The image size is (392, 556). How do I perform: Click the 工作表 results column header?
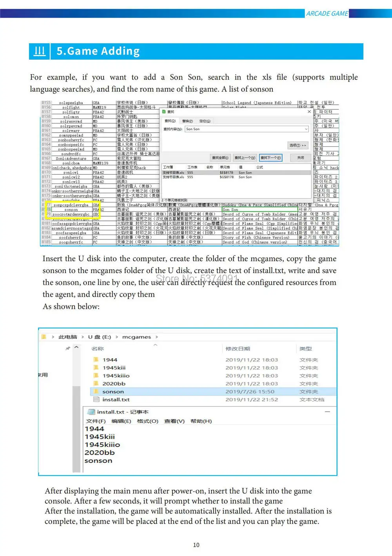click(192, 167)
